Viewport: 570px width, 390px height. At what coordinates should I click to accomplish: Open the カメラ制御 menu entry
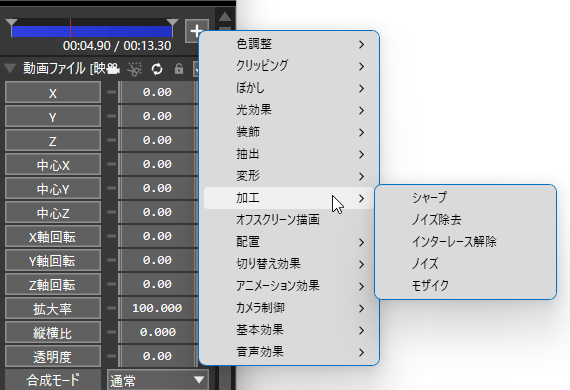pyautogui.click(x=289, y=308)
